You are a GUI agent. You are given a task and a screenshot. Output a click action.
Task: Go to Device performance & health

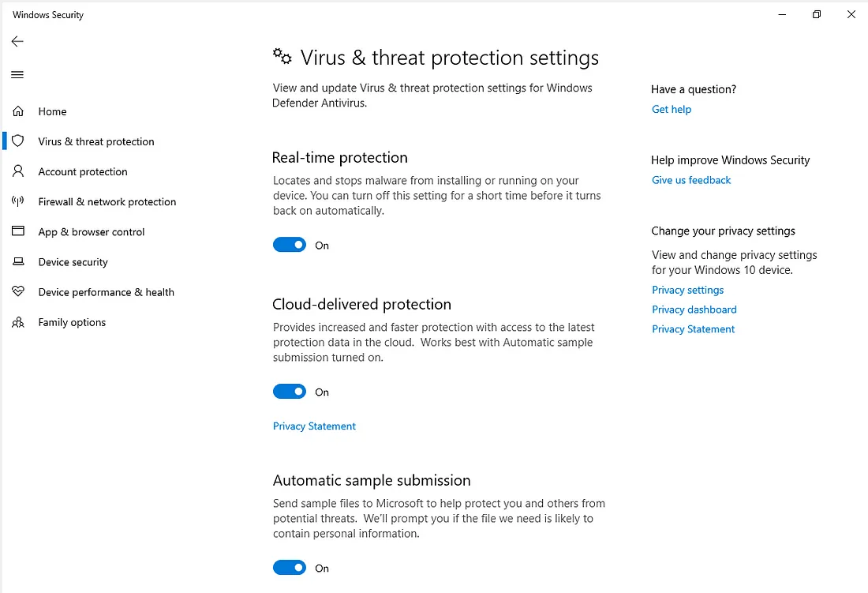click(x=106, y=292)
